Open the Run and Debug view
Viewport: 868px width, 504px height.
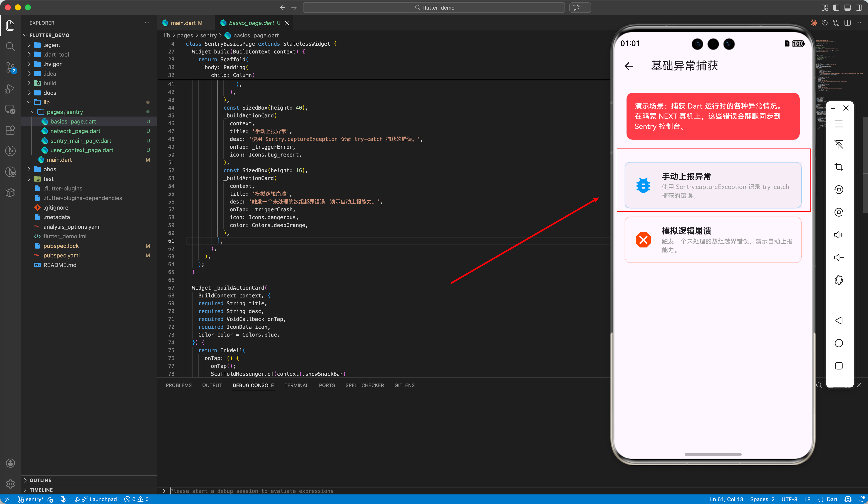[10, 89]
